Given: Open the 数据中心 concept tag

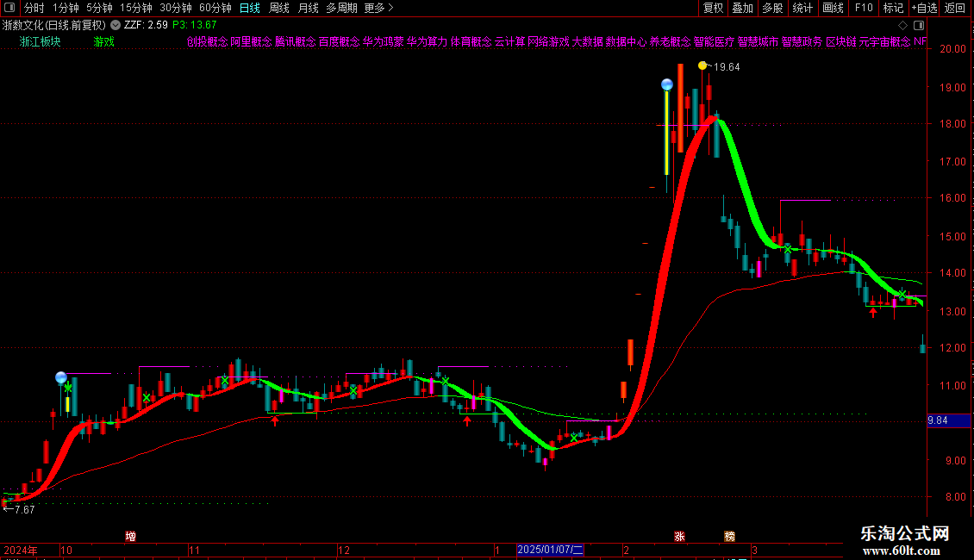Looking at the screenshot, I should pyautogui.click(x=626, y=41).
